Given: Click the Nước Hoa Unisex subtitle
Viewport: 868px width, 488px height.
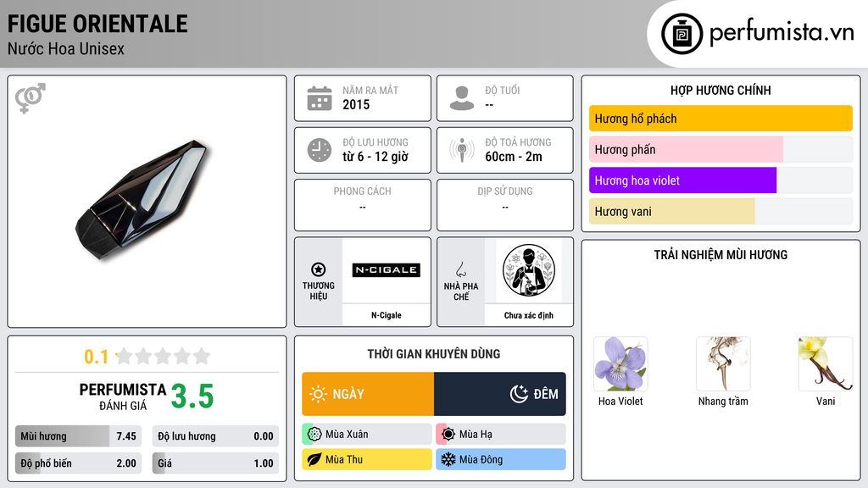Looking at the screenshot, I should (66, 48).
